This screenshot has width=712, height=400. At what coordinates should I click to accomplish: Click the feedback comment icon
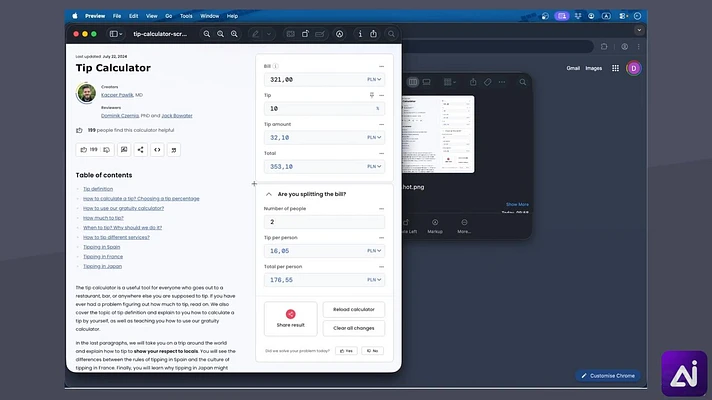124,149
